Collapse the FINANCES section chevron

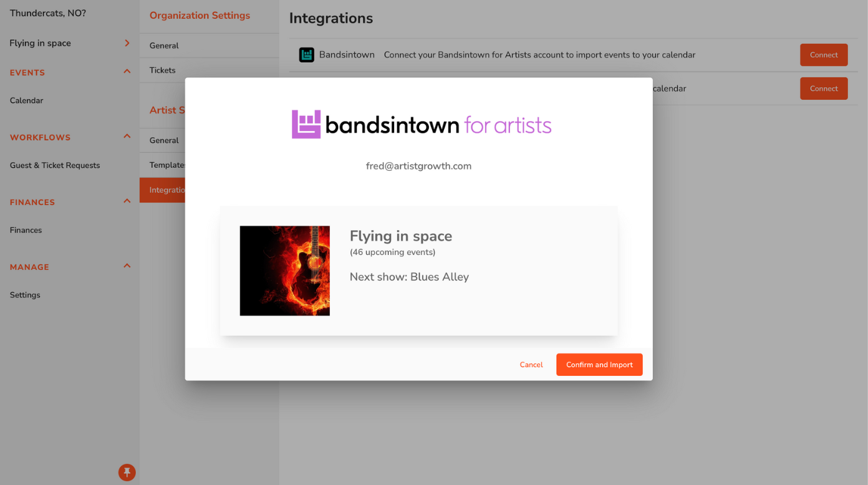(x=127, y=201)
